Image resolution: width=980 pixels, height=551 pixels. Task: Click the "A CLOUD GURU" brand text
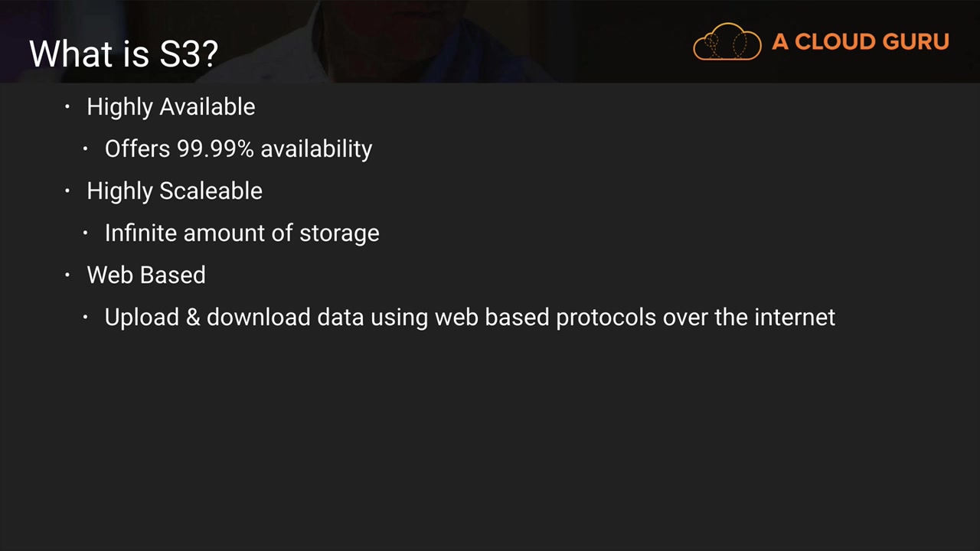click(860, 42)
